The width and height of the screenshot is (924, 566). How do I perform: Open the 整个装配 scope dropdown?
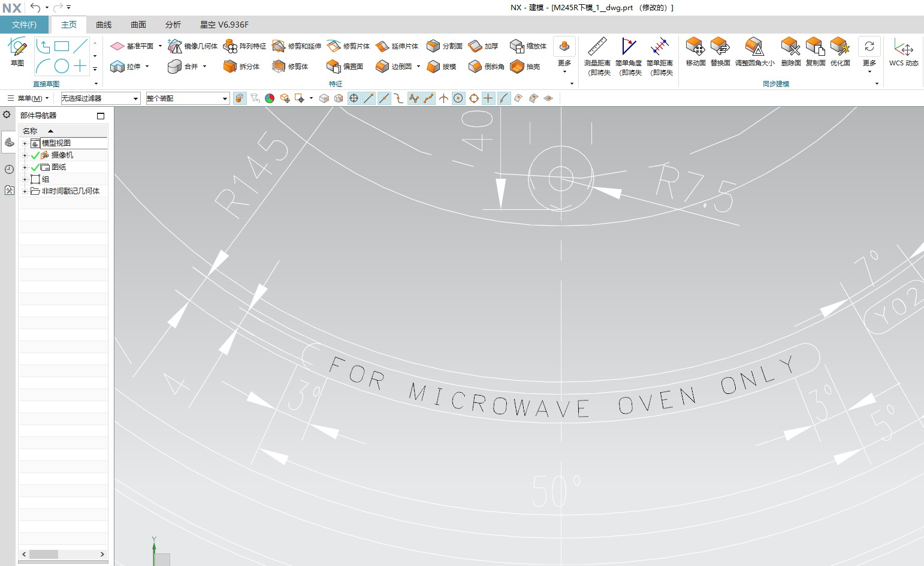coord(188,98)
